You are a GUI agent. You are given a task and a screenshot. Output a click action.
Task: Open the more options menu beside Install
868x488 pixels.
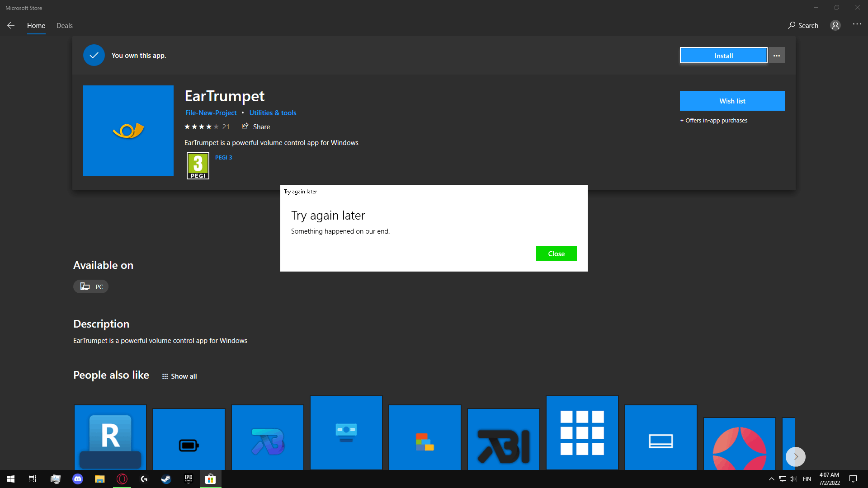point(776,56)
